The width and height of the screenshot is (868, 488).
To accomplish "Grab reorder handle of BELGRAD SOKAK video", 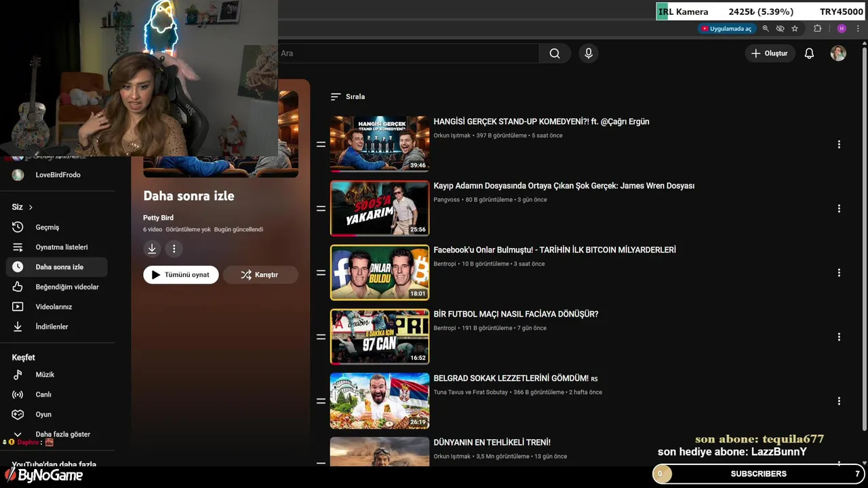I will click(x=321, y=401).
